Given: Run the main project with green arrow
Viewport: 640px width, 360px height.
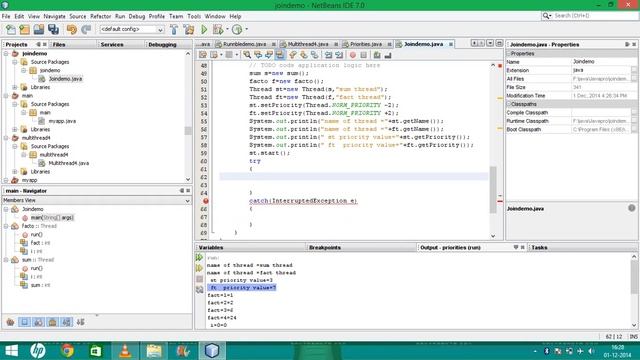Looking at the screenshot, I should pos(204,29).
